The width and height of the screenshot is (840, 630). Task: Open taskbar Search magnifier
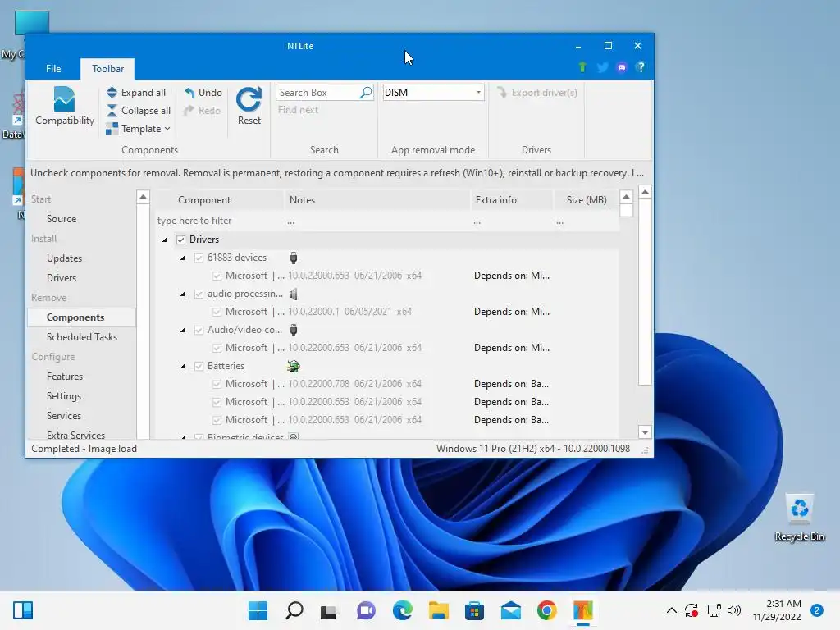[x=294, y=610]
